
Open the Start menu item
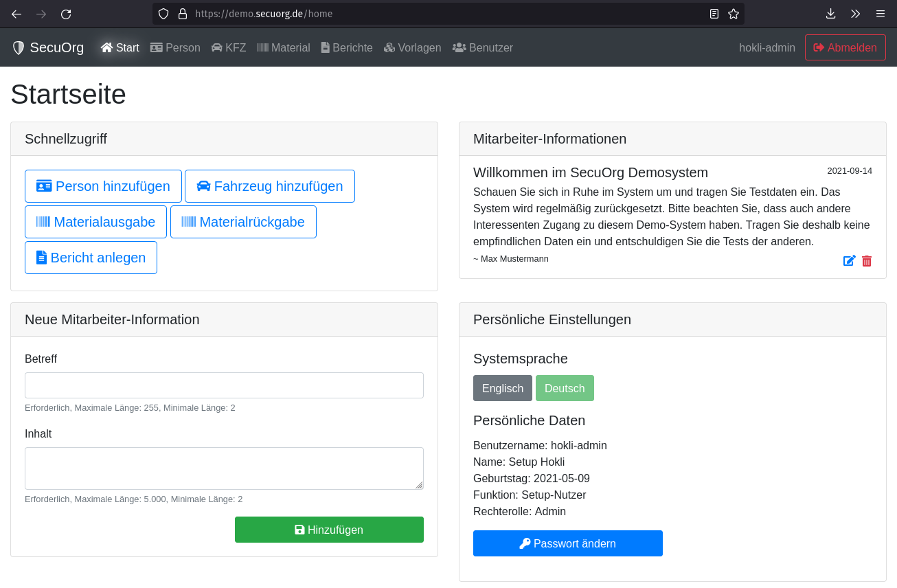120,47
